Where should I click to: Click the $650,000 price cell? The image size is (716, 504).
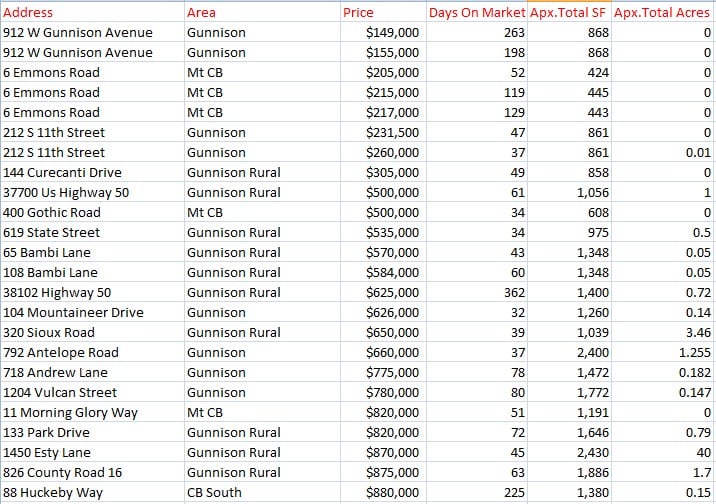[383, 332]
